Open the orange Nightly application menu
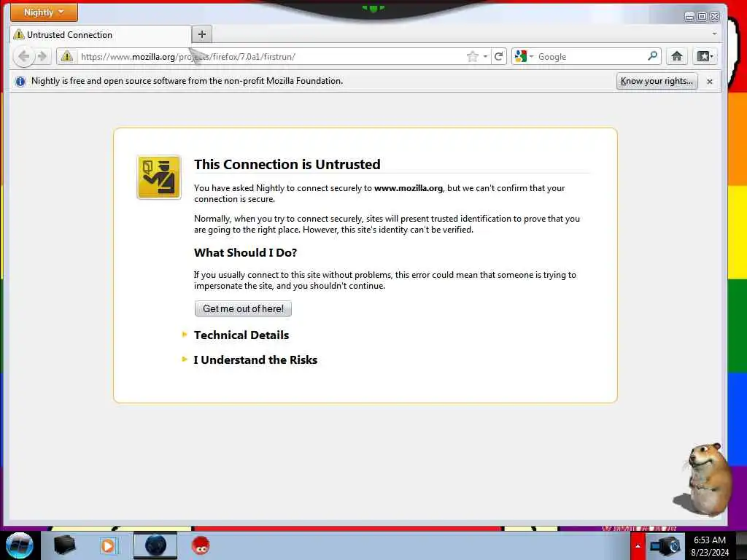Screen dimensions: 747x560 pos(44,12)
